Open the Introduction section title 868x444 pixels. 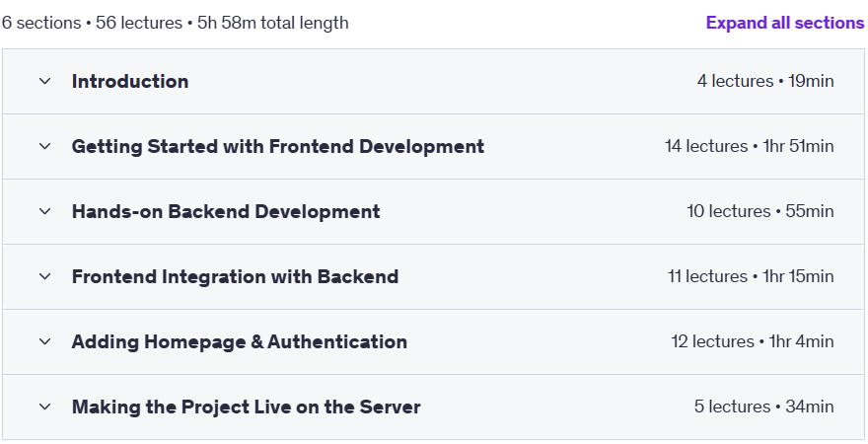pyautogui.click(x=130, y=81)
